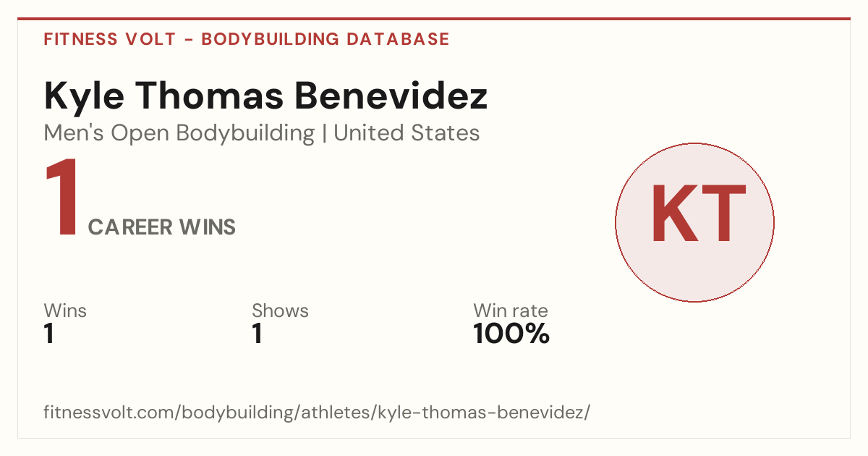Click the Shows value of 1
This screenshot has height=456, width=868.
pos(257,334)
